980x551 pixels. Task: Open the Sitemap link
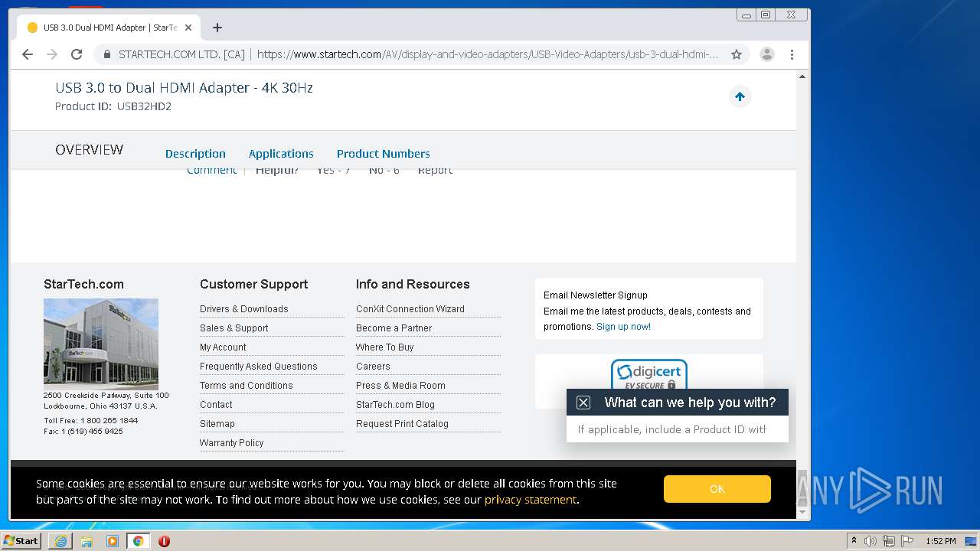pyautogui.click(x=217, y=424)
